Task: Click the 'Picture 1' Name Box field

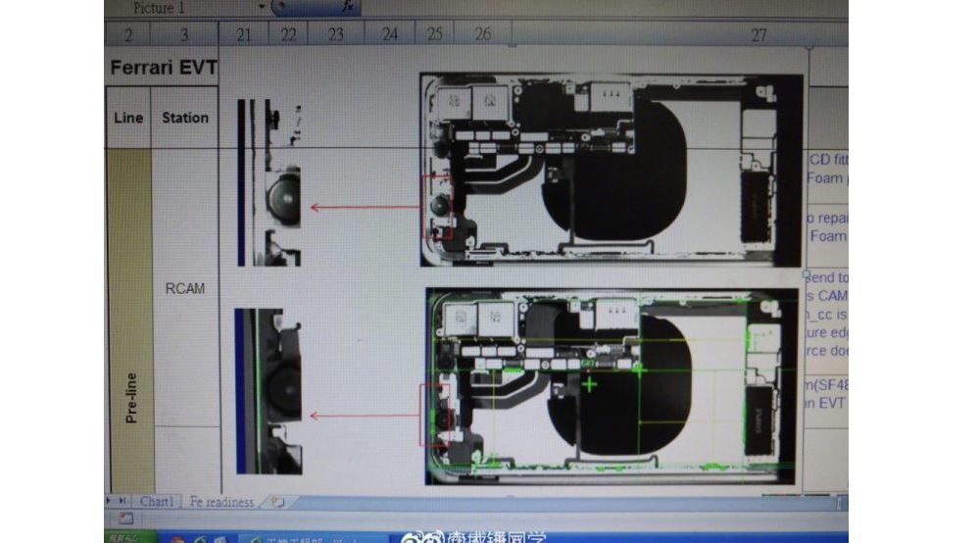Action: (x=181, y=8)
